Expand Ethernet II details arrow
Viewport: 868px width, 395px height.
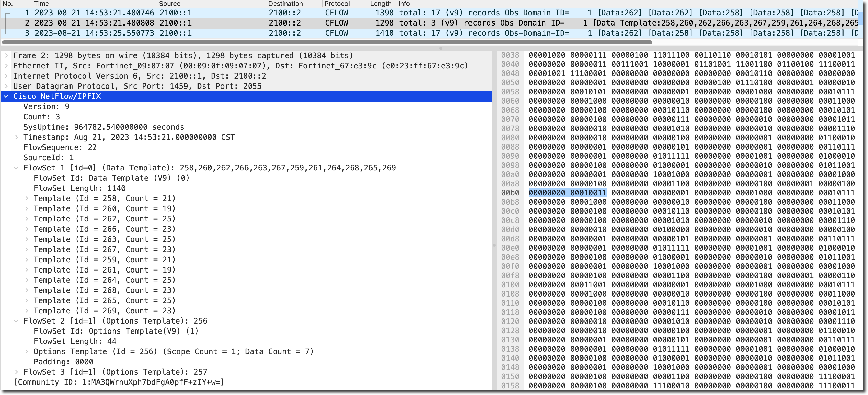(6, 66)
